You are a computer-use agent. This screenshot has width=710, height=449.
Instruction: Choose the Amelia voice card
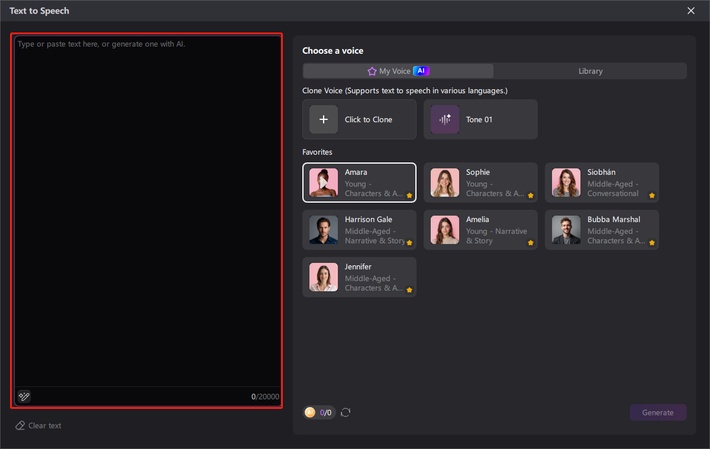pyautogui.click(x=480, y=230)
